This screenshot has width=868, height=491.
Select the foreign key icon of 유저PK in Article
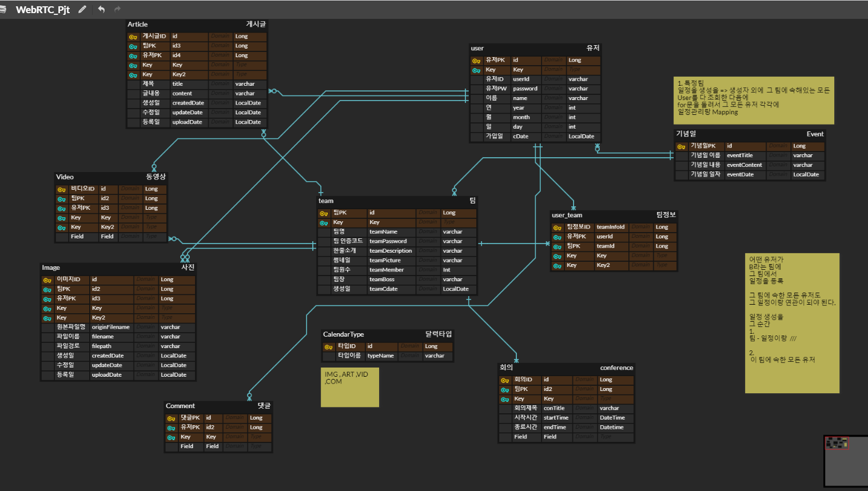coord(133,56)
